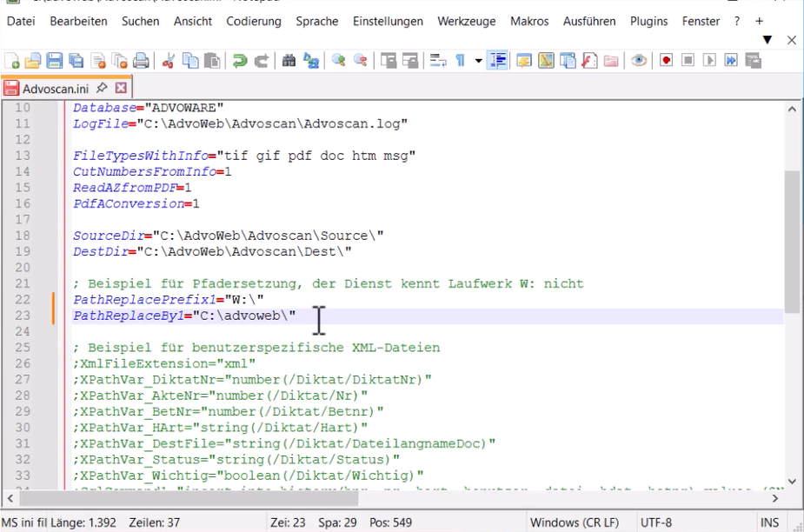Open the Sprache menu
This screenshot has width=804, height=532.
pos(317,21)
